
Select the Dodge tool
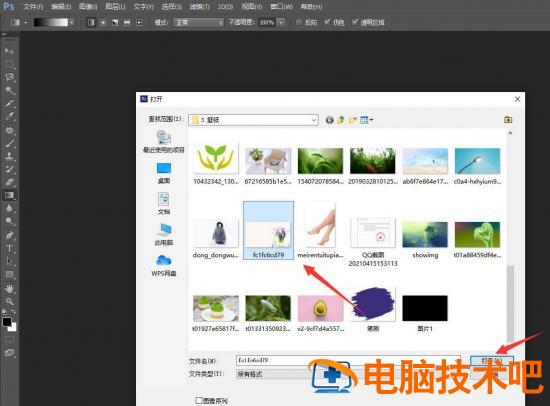point(9,221)
